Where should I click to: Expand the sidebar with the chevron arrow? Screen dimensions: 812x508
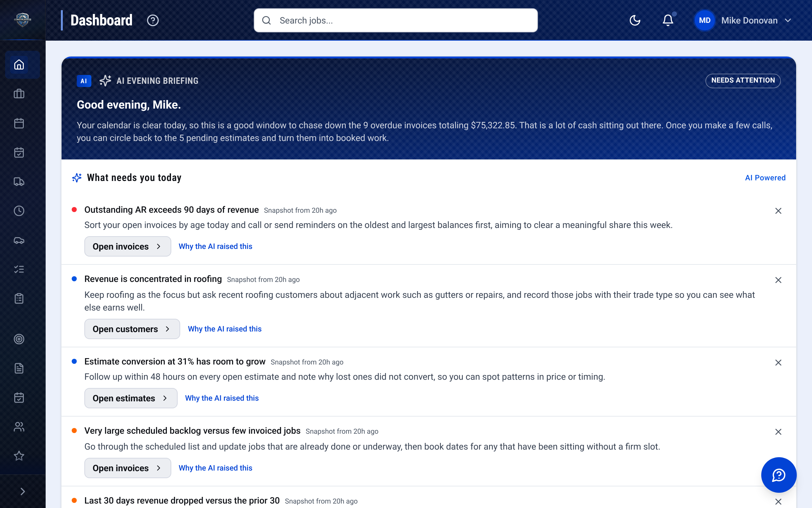tap(23, 491)
